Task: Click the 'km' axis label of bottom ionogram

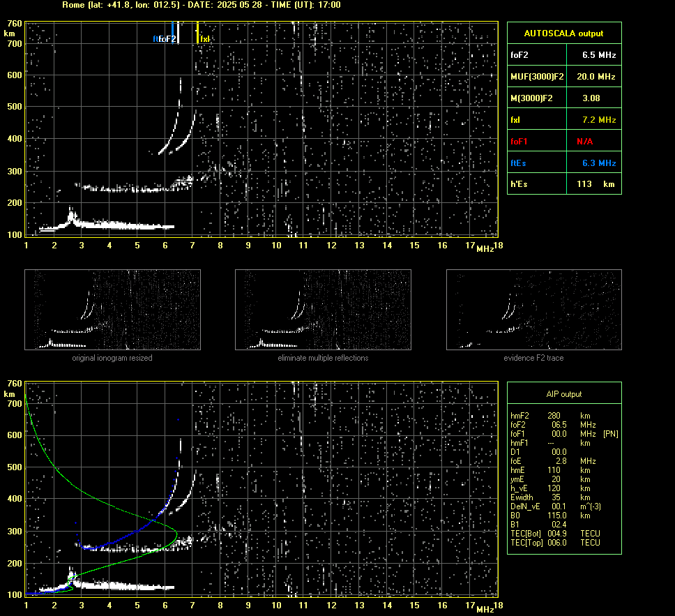Action: point(9,393)
